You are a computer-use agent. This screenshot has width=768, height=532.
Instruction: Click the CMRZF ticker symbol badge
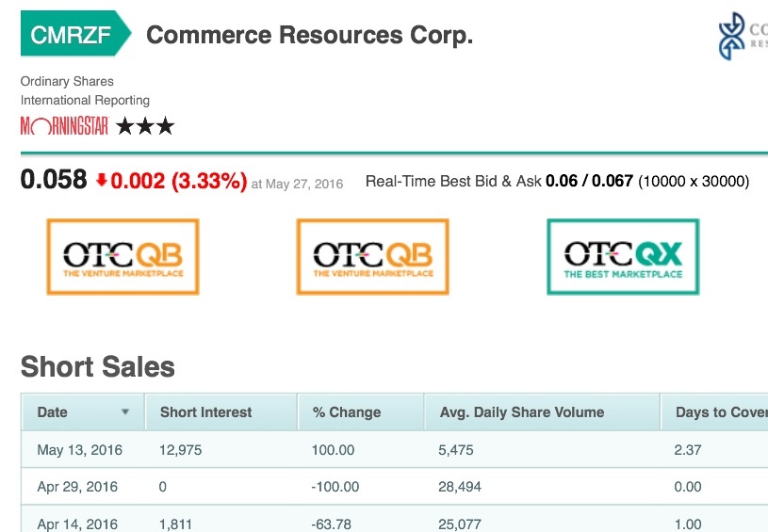pyautogui.click(x=71, y=36)
